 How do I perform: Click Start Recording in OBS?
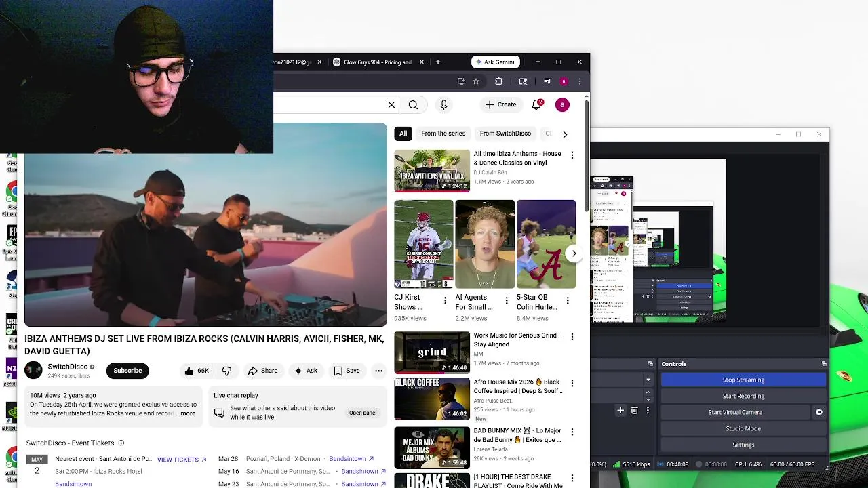pyautogui.click(x=743, y=396)
